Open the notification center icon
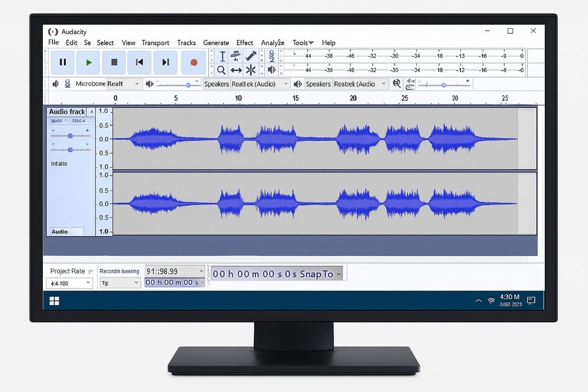Screen dimensions: 588x392 click(531, 300)
